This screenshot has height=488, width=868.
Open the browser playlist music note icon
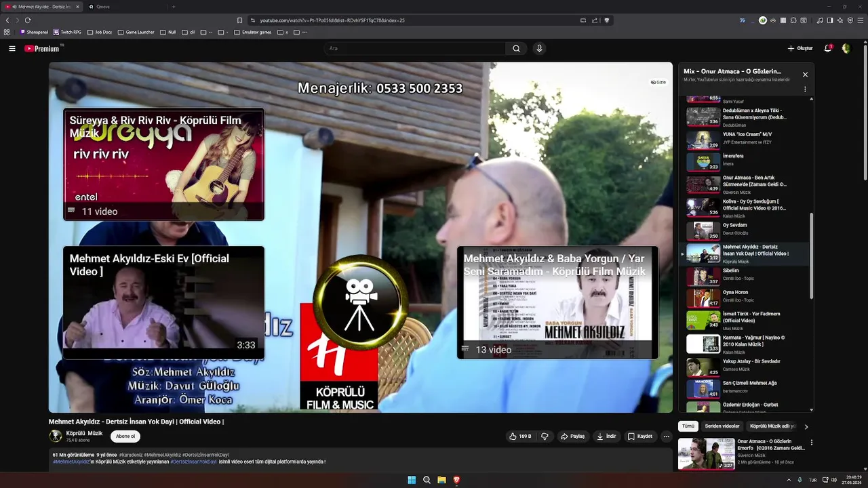tap(820, 20)
